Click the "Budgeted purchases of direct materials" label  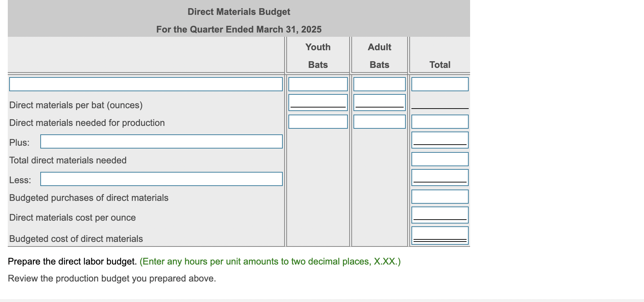89,198
